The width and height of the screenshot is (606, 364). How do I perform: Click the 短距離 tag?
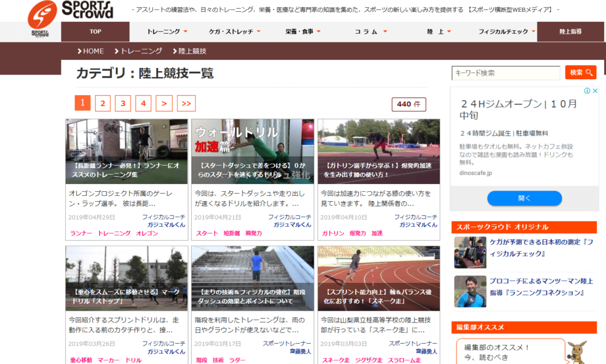pos(231,233)
